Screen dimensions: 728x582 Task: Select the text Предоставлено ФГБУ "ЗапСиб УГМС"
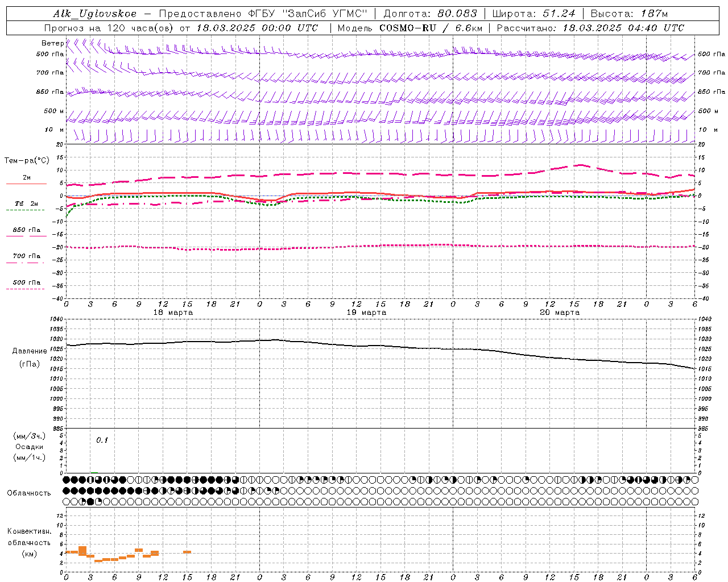tap(263, 14)
